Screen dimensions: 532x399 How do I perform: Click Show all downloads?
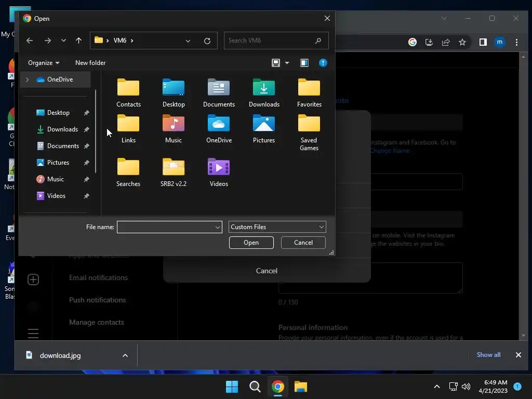click(488, 354)
